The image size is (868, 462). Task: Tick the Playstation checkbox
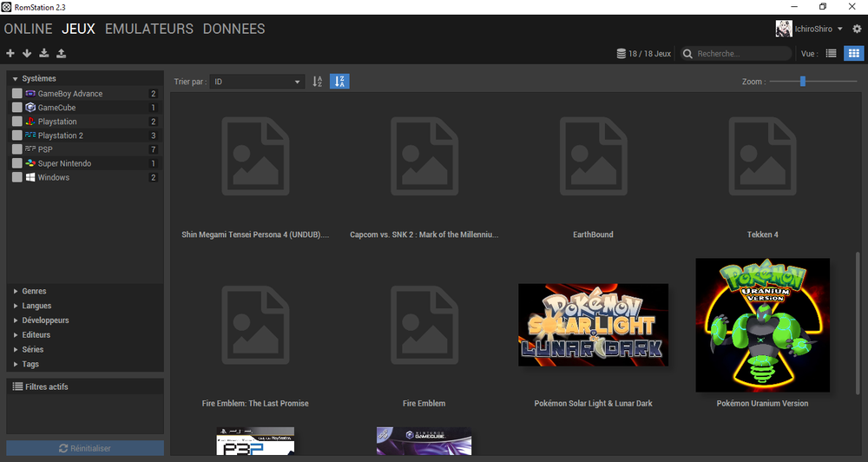click(x=17, y=122)
